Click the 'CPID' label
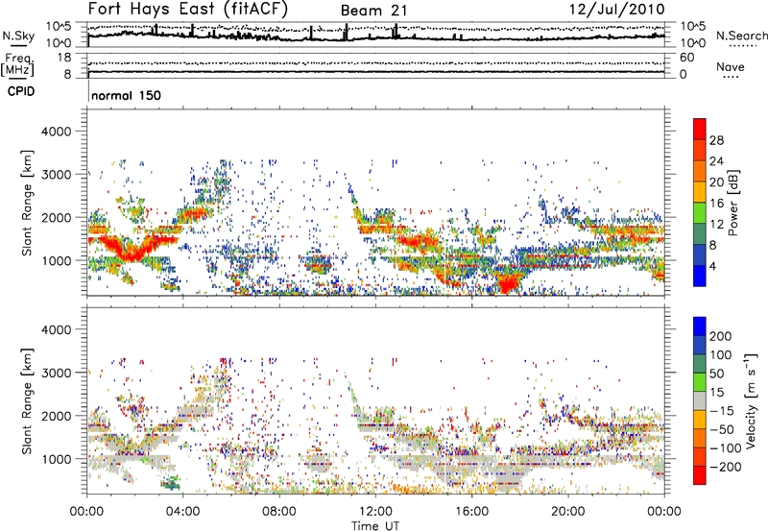Image resolution: width=768 pixels, height=532 pixels. [x=21, y=91]
